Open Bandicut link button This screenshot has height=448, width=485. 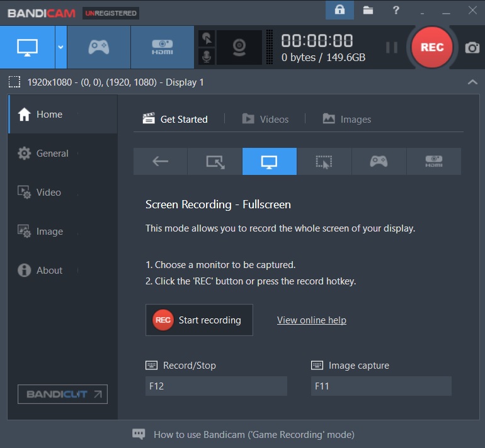click(62, 394)
